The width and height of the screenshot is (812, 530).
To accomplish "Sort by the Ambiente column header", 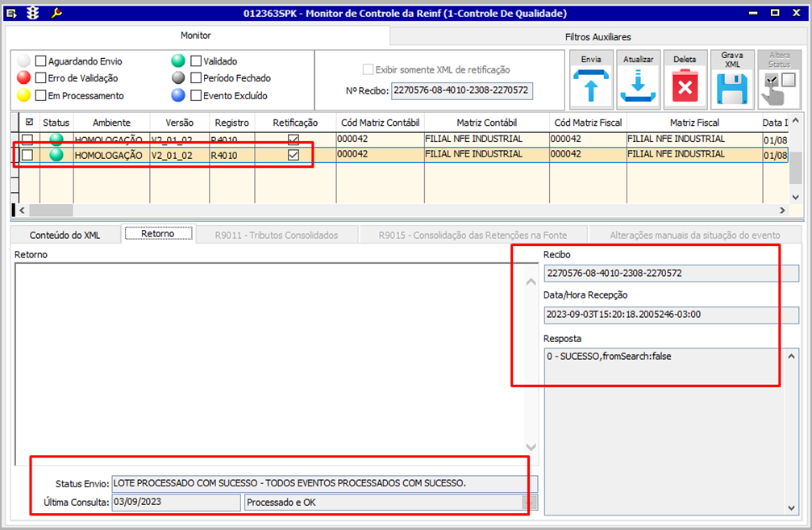I will [x=111, y=123].
